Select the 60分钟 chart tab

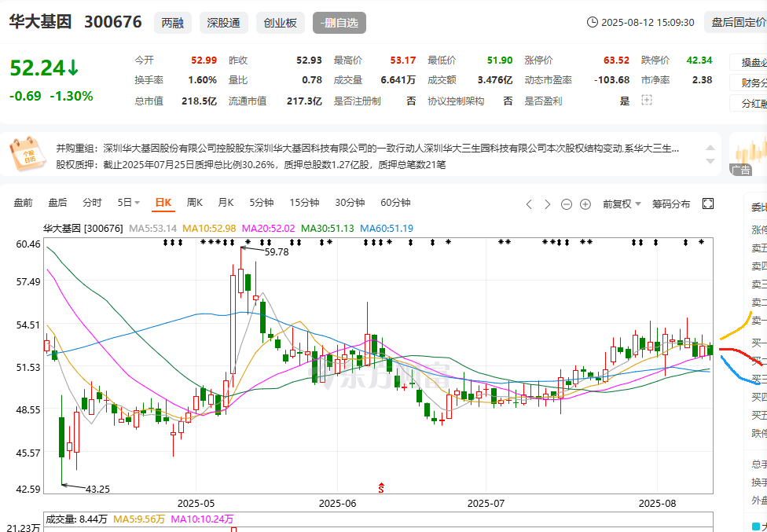395,203
